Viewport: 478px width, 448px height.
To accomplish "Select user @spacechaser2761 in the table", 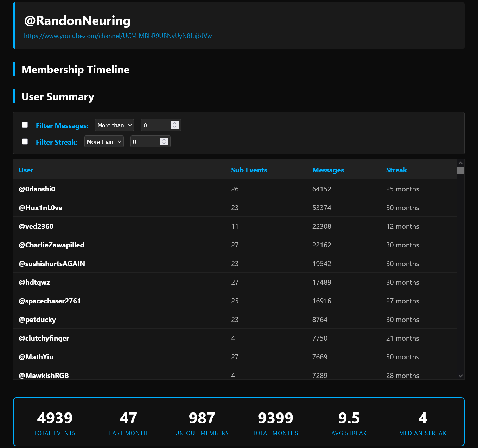I will (50, 301).
